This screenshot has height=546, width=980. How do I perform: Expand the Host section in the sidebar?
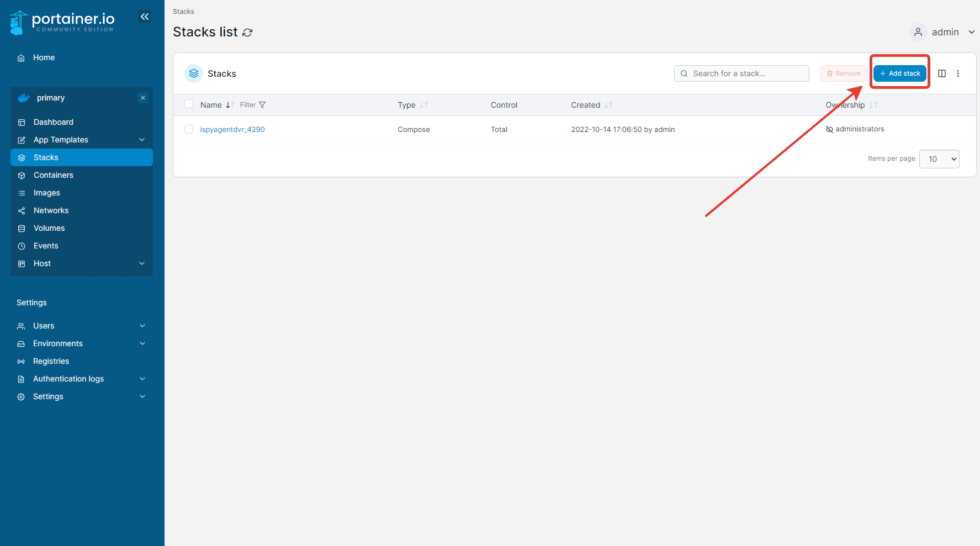click(x=142, y=263)
